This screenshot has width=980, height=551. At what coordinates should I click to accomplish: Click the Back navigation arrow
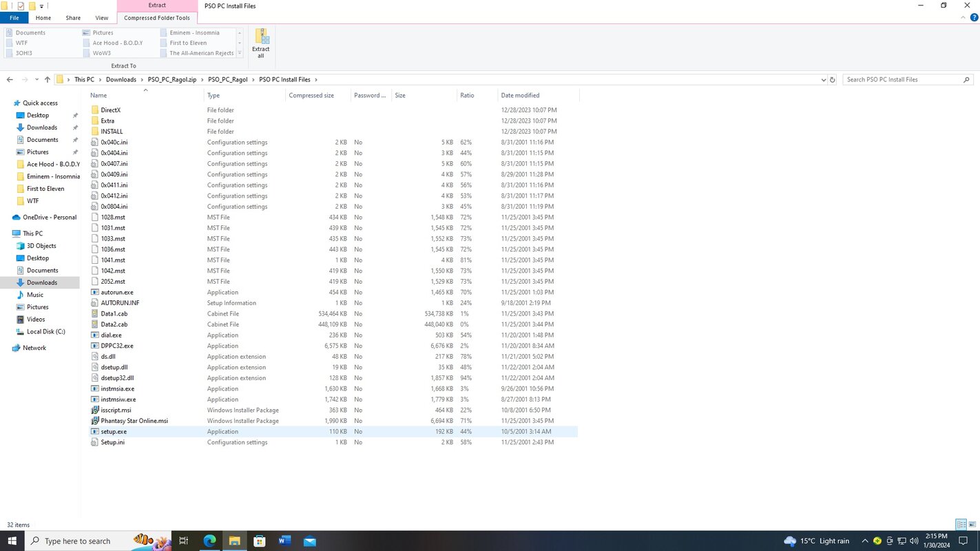pyautogui.click(x=11, y=80)
